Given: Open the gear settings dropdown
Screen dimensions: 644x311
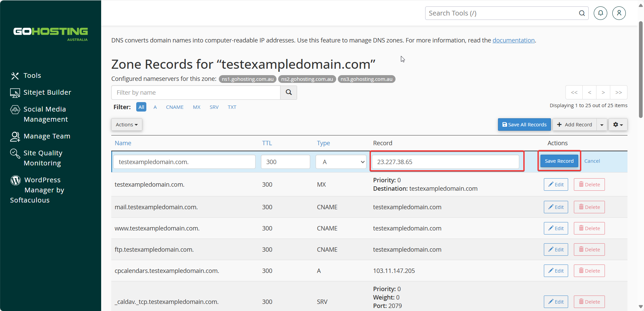Looking at the screenshot, I should [x=618, y=125].
